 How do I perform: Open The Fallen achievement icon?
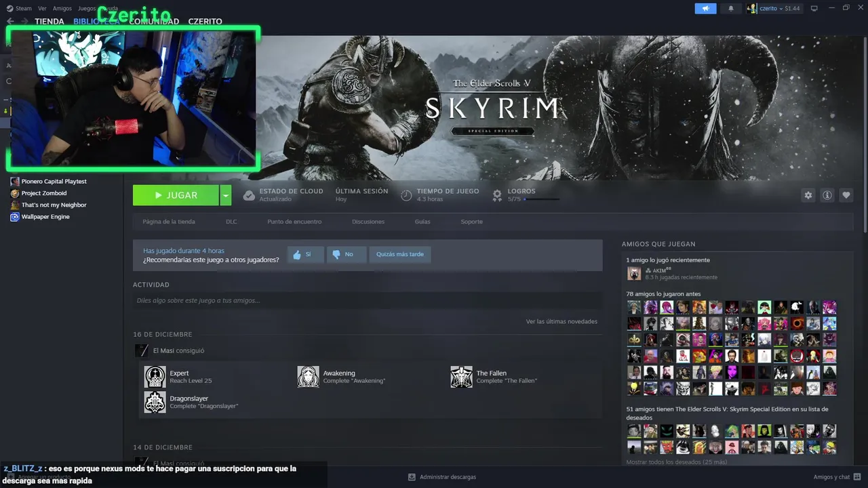click(x=461, y=377)
